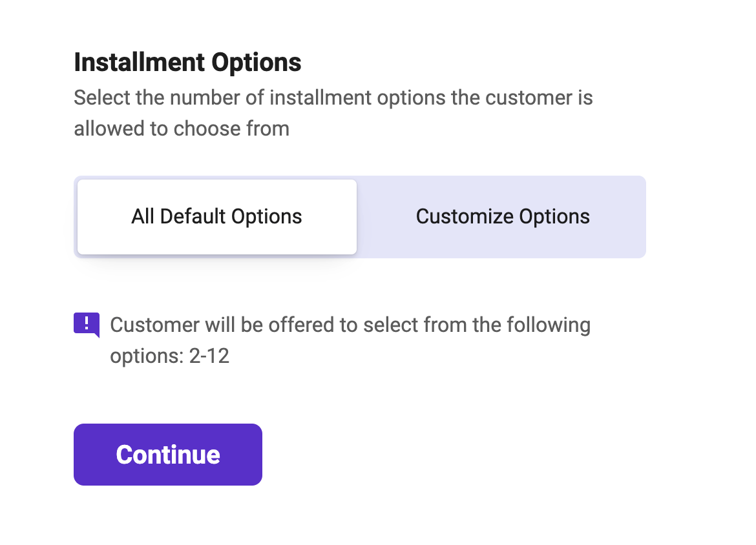756x545 pixels.
Task: Click the word 'Customize' in the segmented control
Action: tap(465, 217)
